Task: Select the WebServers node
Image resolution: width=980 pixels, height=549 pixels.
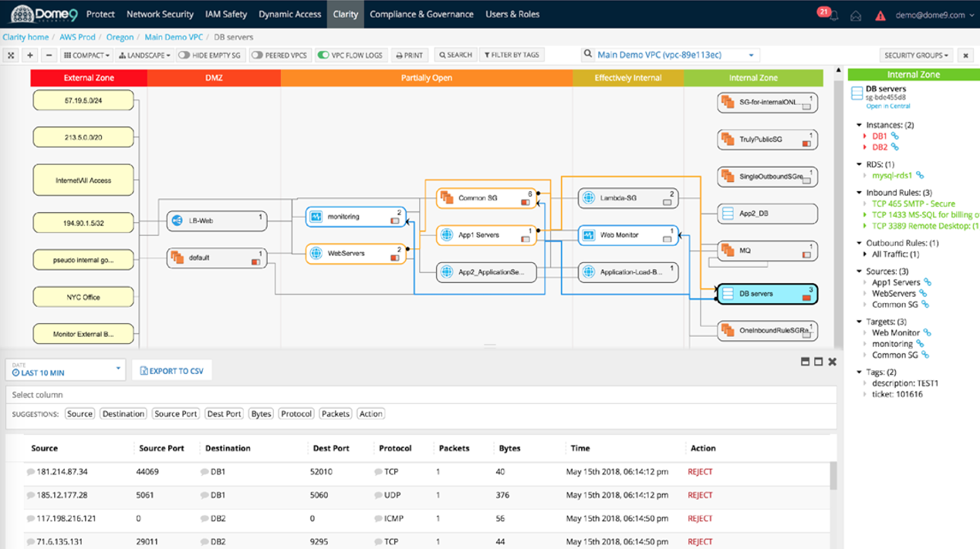Action: 356,254
